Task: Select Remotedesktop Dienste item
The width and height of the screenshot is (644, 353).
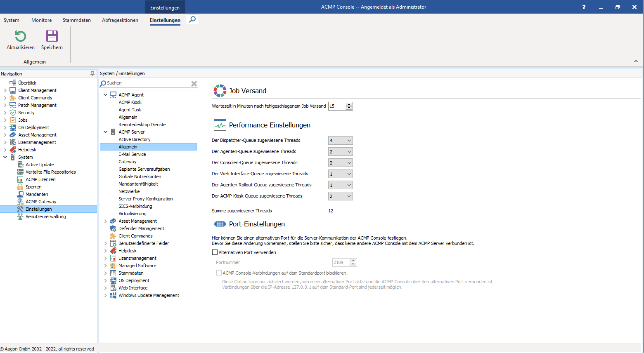Action: pyautogui.click(x=142, y=125)
